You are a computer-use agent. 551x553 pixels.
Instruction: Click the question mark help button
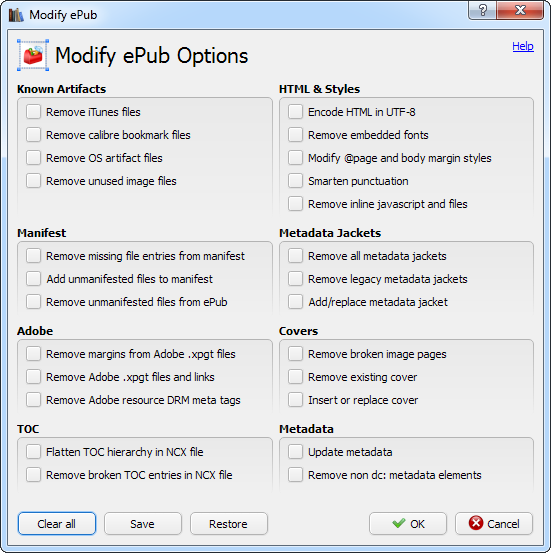(482, 10)
